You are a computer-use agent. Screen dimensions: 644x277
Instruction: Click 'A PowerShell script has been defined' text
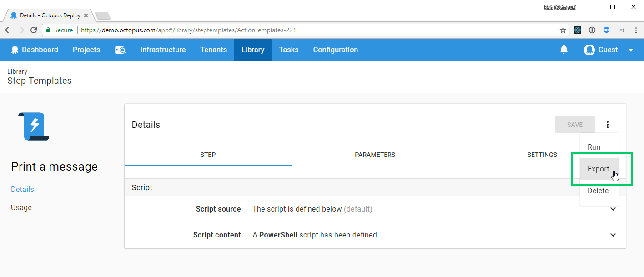pos(315,235)
